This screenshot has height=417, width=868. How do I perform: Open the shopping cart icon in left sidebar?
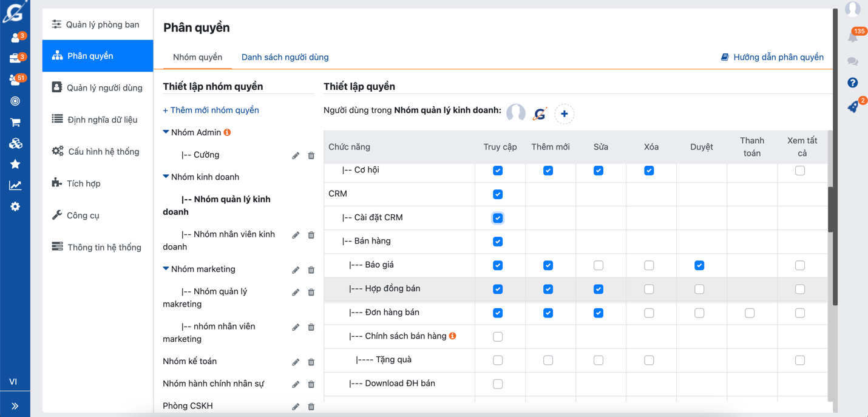[x=15, y=123]
